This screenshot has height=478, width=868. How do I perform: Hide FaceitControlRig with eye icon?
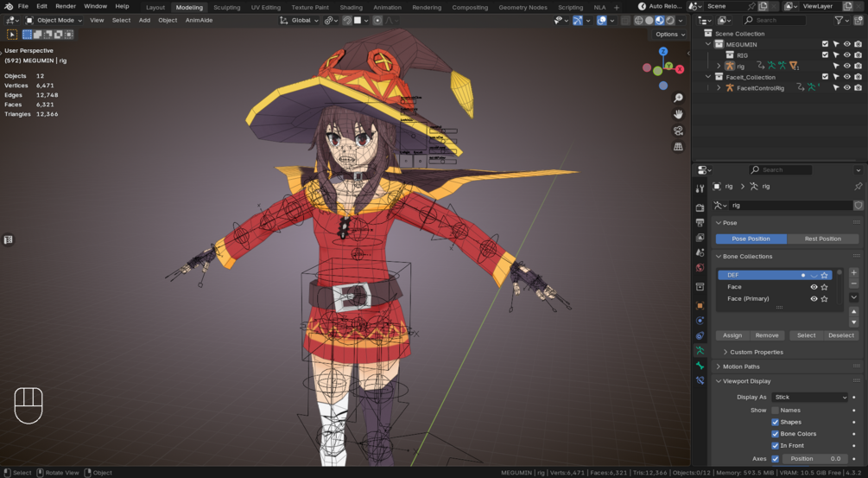(x=847, y=87)
